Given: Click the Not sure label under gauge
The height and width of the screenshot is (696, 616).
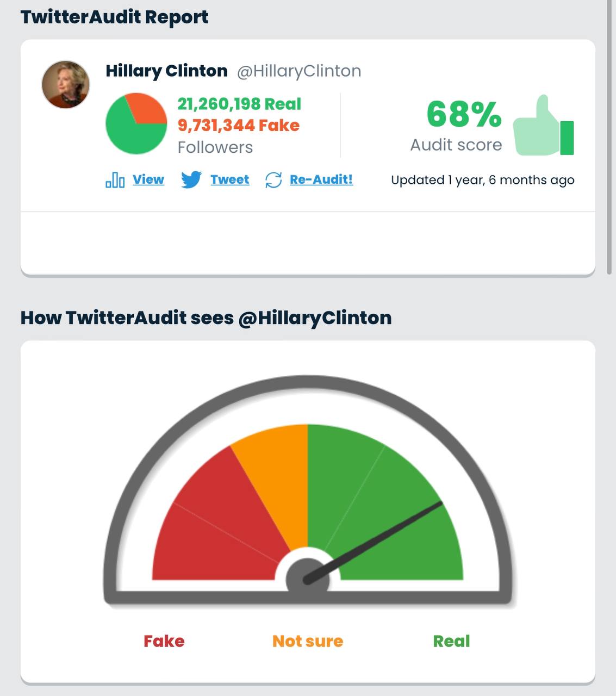Looking at the screenshot, I should click(x=308, y=641).
